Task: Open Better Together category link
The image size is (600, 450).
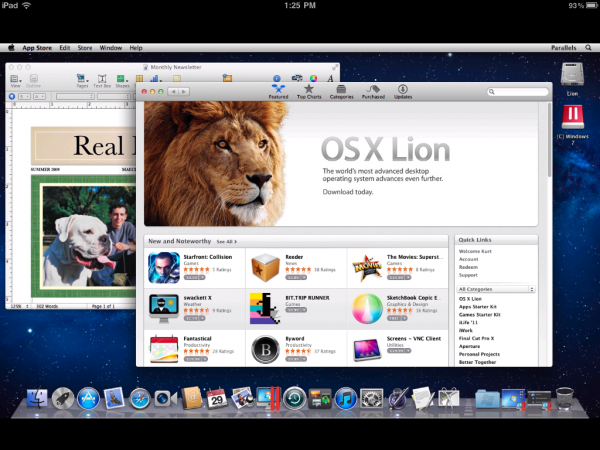Action: (477, 362)
